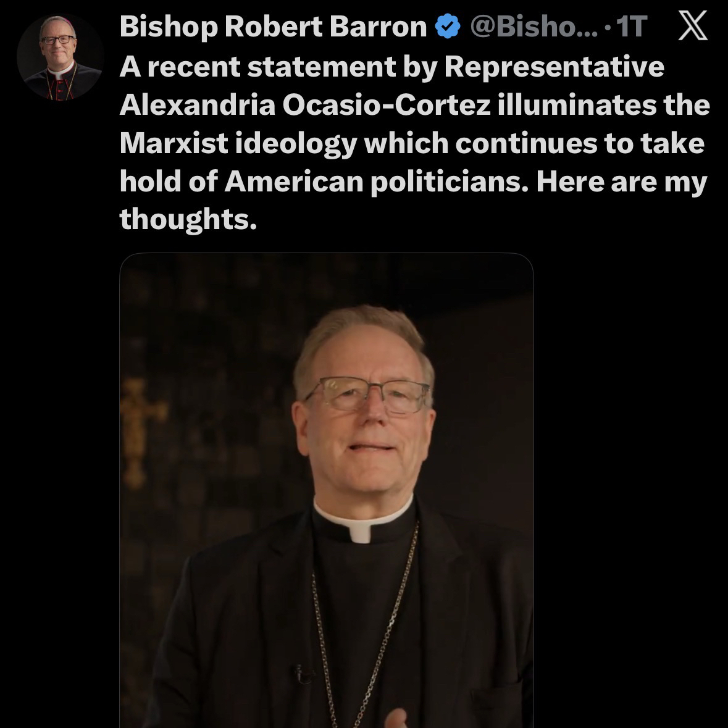Click the eyeglasses in the video frame
Viewport: 728px width, 728px height.
[368, 394]
